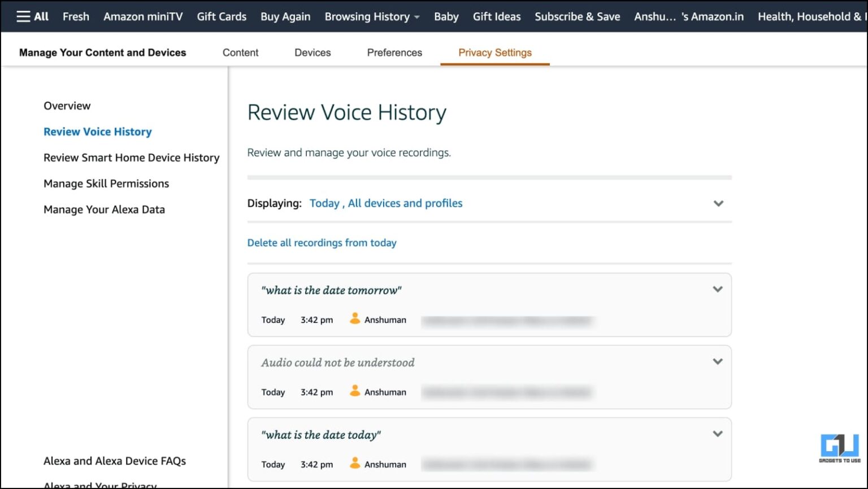Open Manage Your Alexa Data

click(x=104, y=209)
